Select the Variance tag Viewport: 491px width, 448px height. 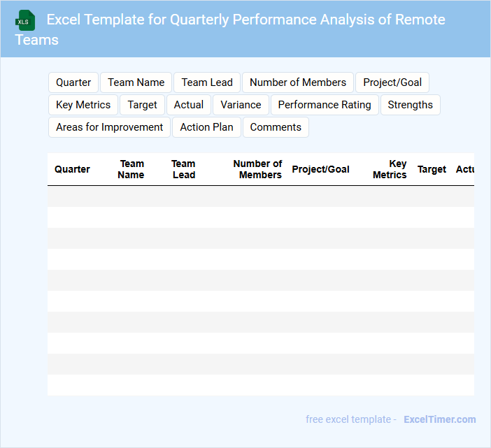(x=241, y=105)
